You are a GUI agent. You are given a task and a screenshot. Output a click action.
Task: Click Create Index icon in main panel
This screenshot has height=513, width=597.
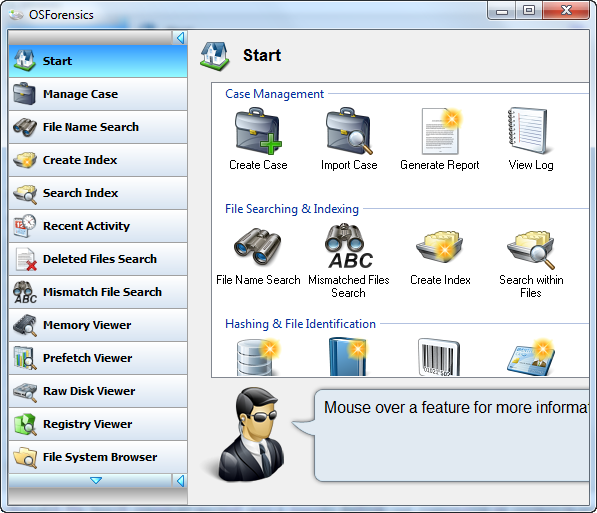coord(440,246)
